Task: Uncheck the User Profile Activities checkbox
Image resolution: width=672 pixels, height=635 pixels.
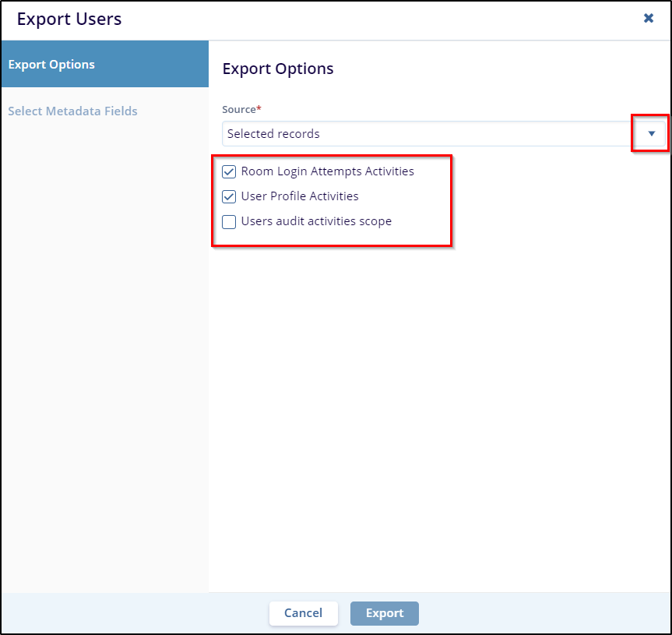Action: (x=229, y=196)
